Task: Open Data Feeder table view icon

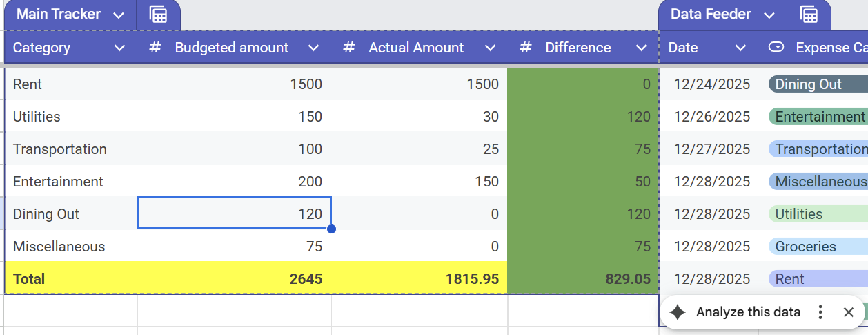Action: 809,15
